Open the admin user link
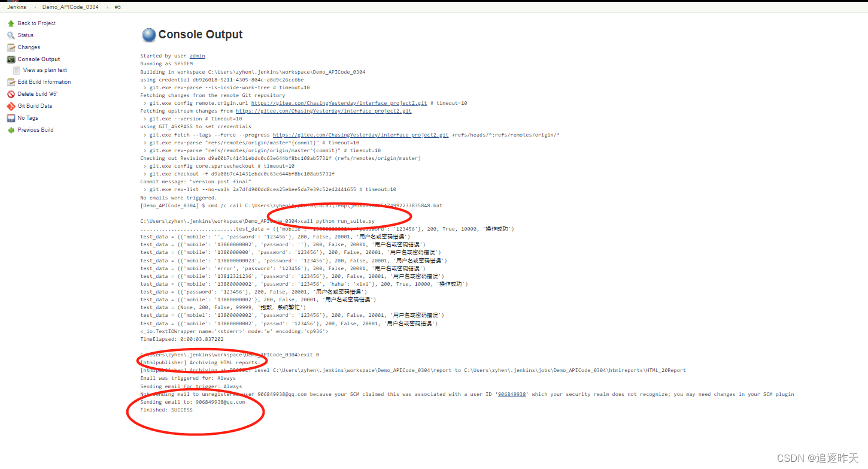 (x=197, y=56)
